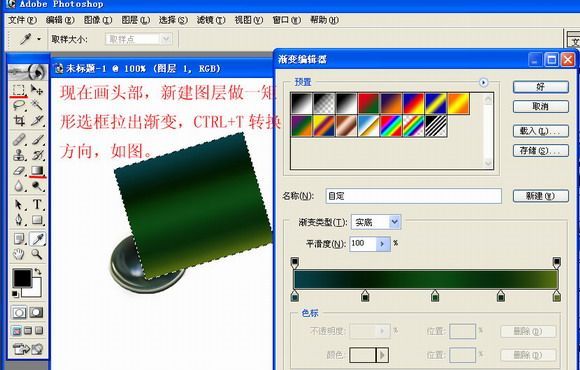
Task: Click 存储 to save gradients
Action: (x=540, y=151)
